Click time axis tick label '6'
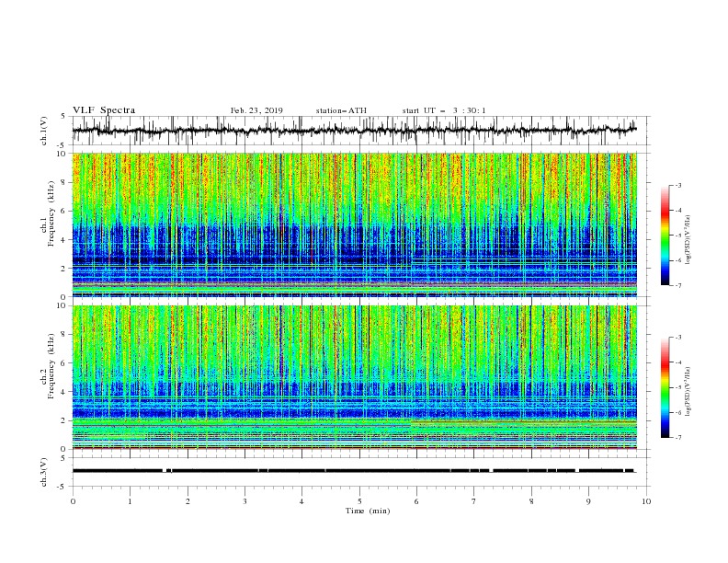The height and width of the screenshot is (563, 728). (x=416, y=501)
